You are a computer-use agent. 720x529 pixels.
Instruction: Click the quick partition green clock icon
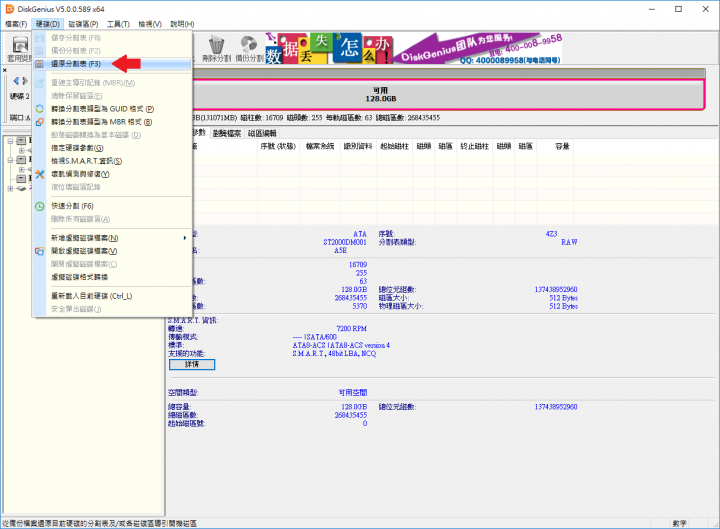39,206
